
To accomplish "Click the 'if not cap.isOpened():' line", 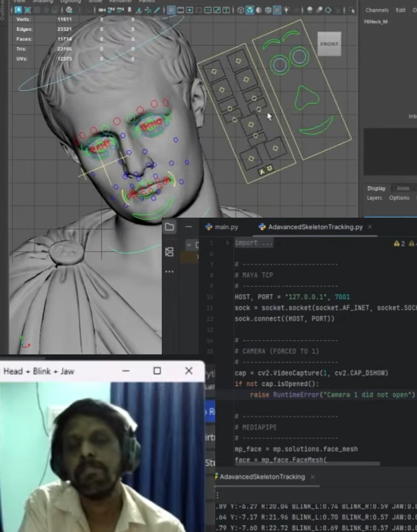I will (277, 384).
